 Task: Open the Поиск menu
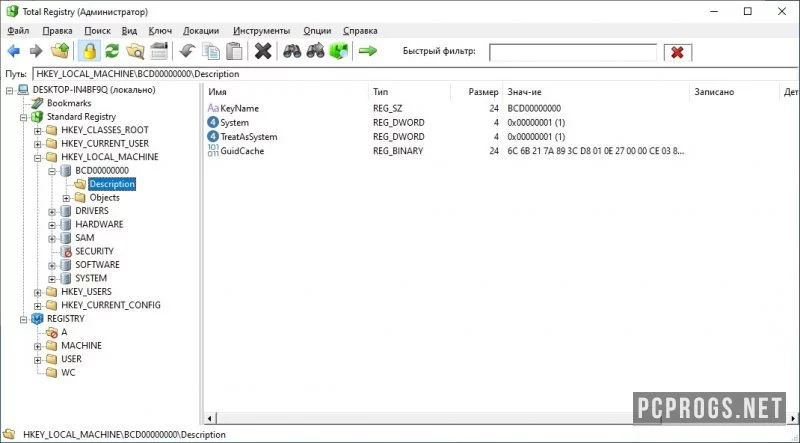97,31
